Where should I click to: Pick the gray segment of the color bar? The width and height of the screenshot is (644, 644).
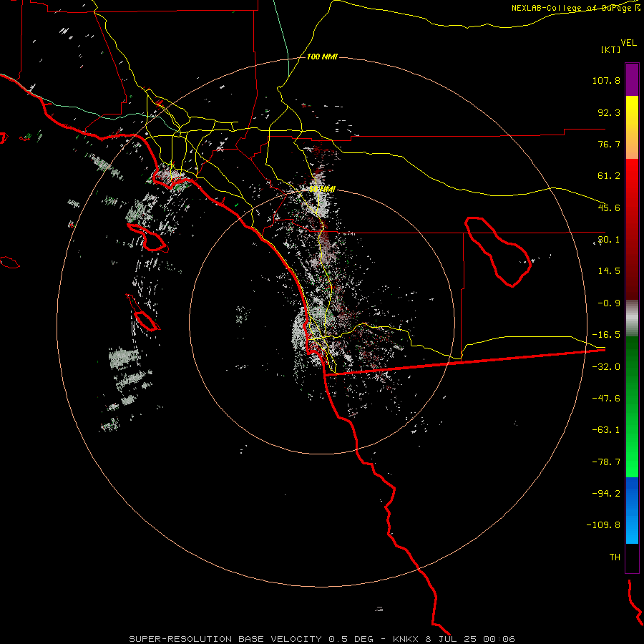point(632,318)
